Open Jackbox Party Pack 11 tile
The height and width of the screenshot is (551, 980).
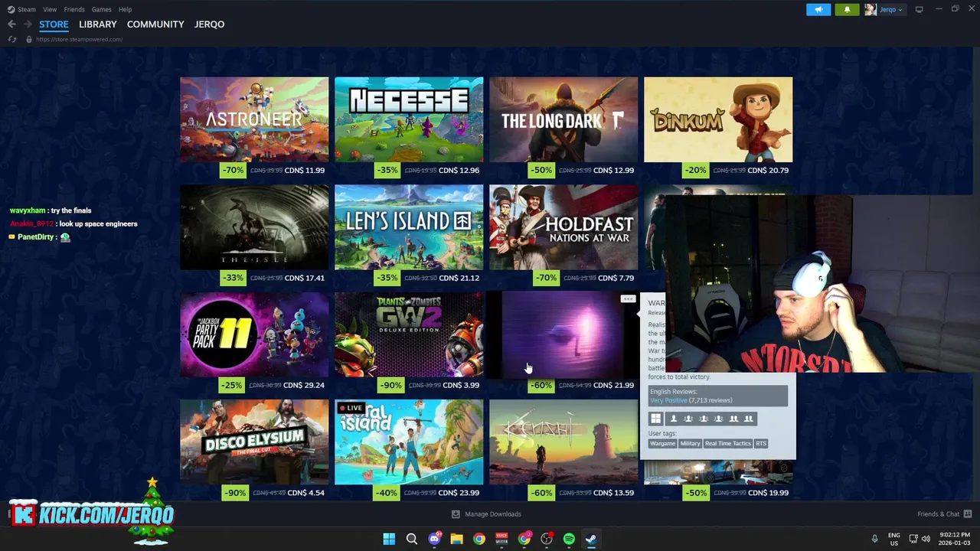[254, 334]
